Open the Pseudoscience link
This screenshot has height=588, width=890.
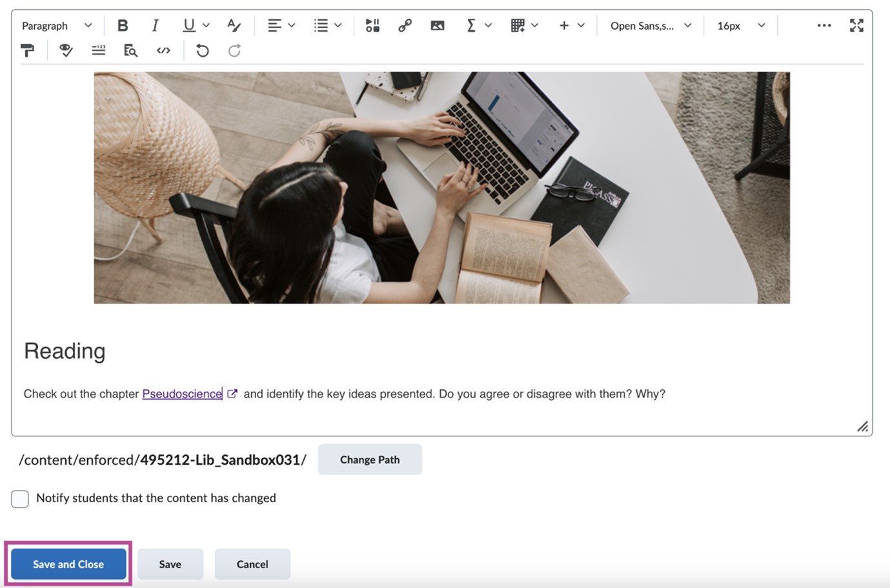pos(182,394)
